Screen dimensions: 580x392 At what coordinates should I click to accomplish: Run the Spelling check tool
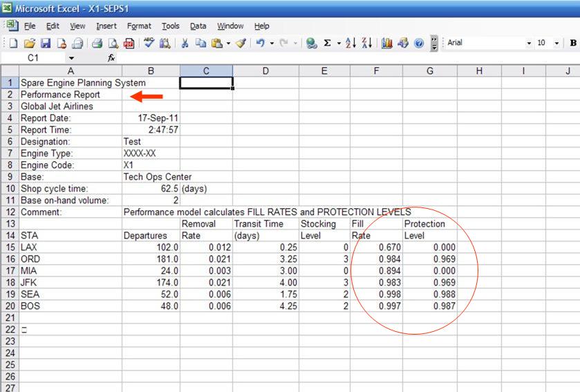tap(149, 43)
